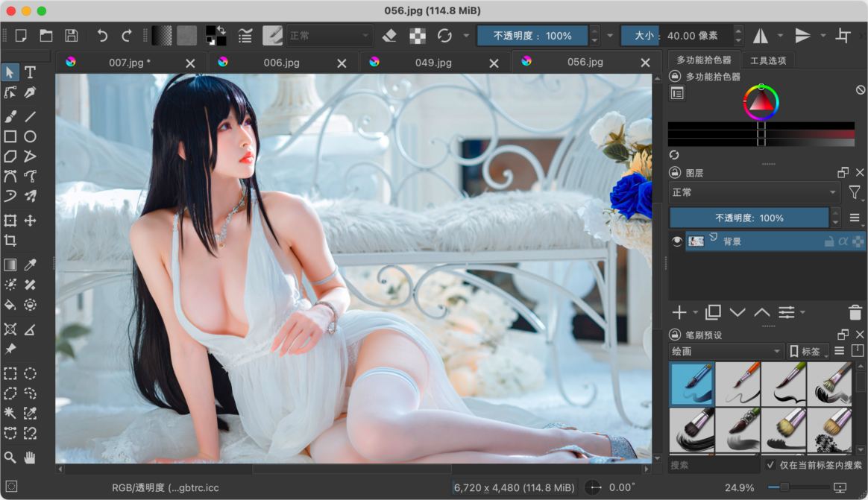Select the Calligraphy tool
The width and height of the screenshot is (868, 500).
point(30,92)
